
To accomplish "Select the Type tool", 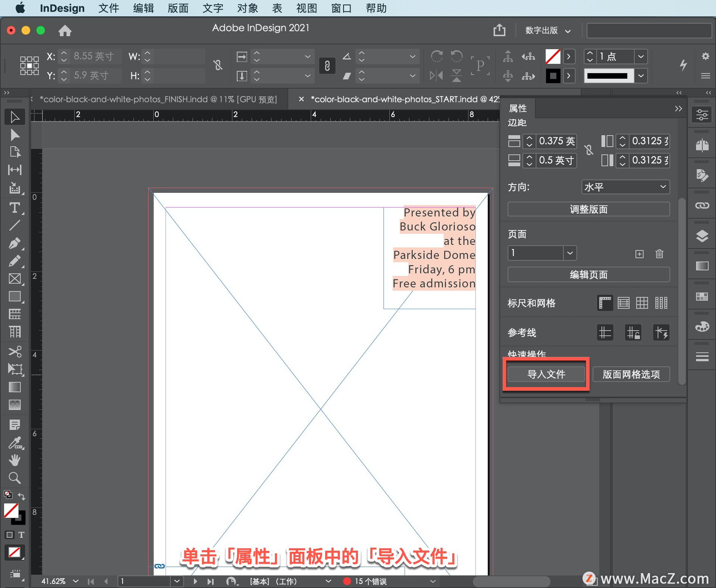I will [15, 207].
